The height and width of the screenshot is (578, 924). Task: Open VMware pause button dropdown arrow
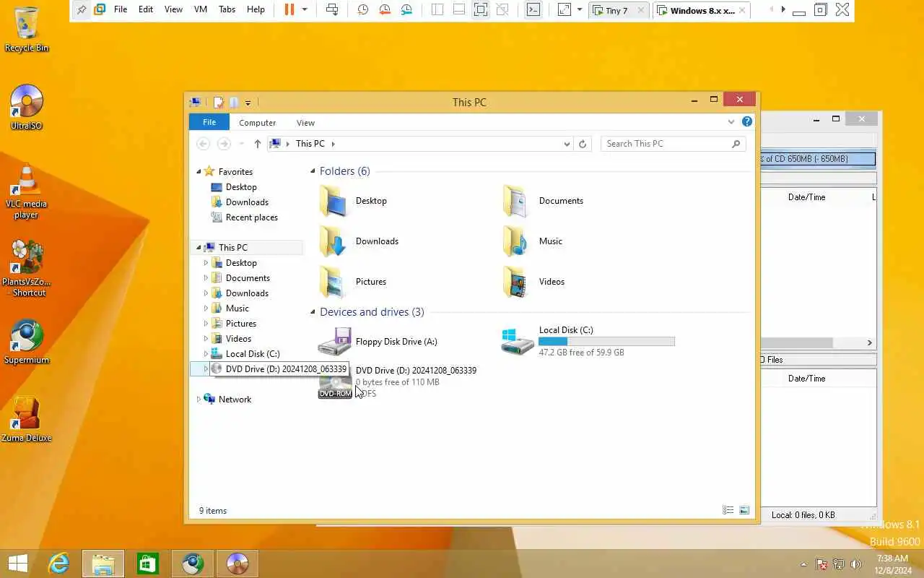click(305, 9)
